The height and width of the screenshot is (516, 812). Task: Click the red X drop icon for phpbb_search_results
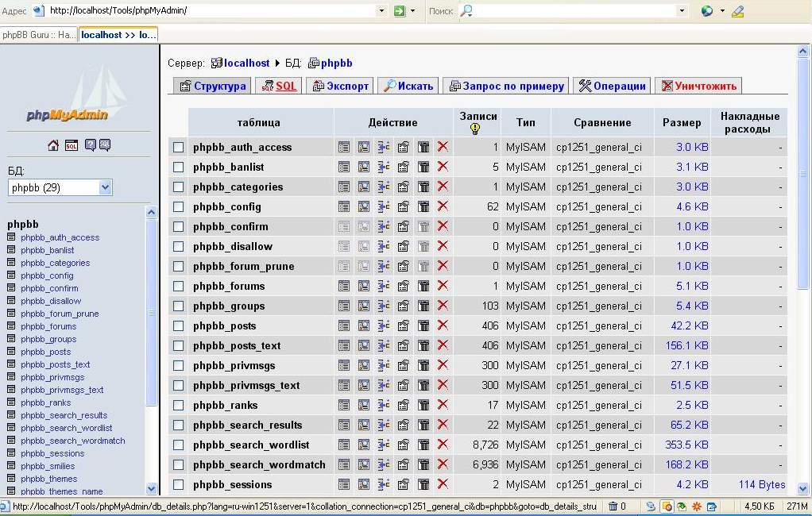(x=443, y=425)
